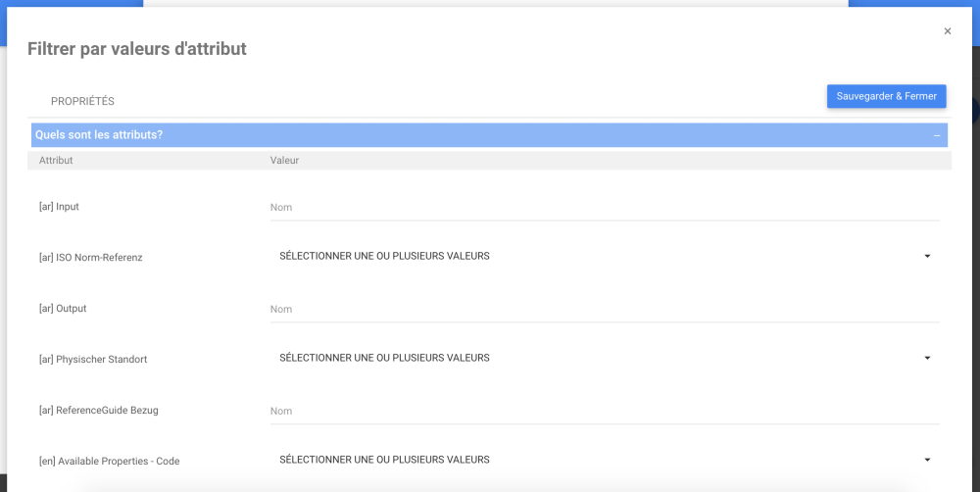The width and height of the screenshot is (980, 492).
Task: Select the '[ar] Physischer Standort' label
Action: point(93,360)
